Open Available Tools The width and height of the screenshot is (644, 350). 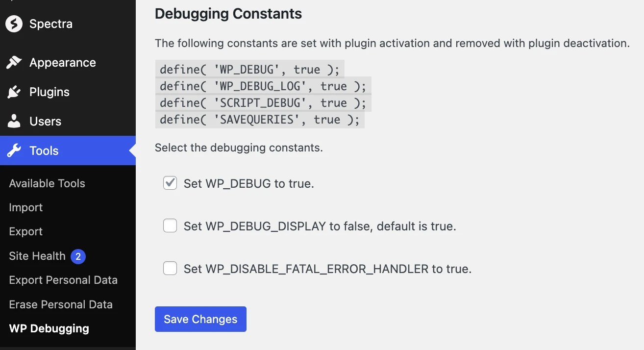(47, 183)
